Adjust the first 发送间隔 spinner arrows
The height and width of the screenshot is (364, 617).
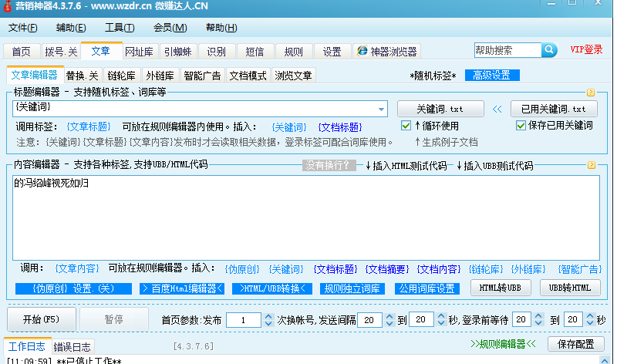pos(389,319)
